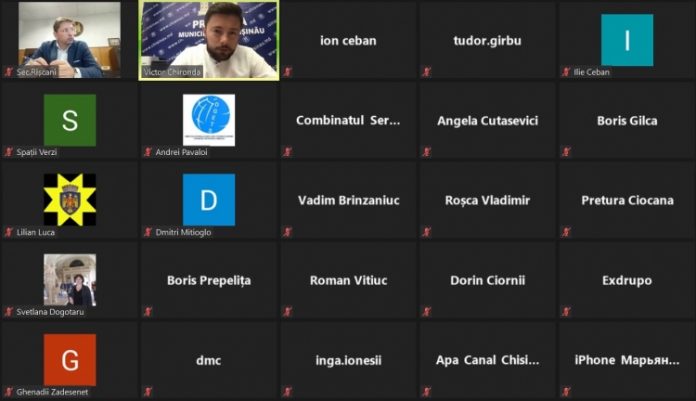
Task: Click muted mic icon beside Andrei Pavaloi
Action: click(x=148, y=152)
